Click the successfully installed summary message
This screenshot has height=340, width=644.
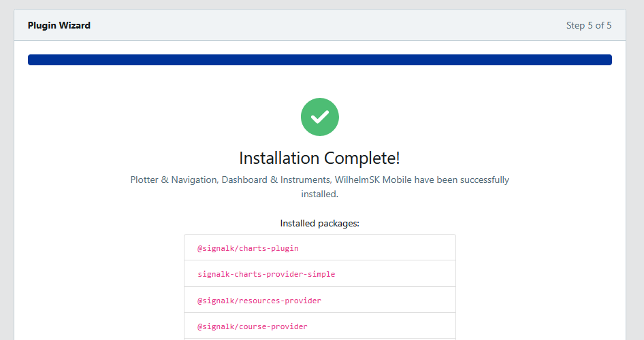coord(319,186)
